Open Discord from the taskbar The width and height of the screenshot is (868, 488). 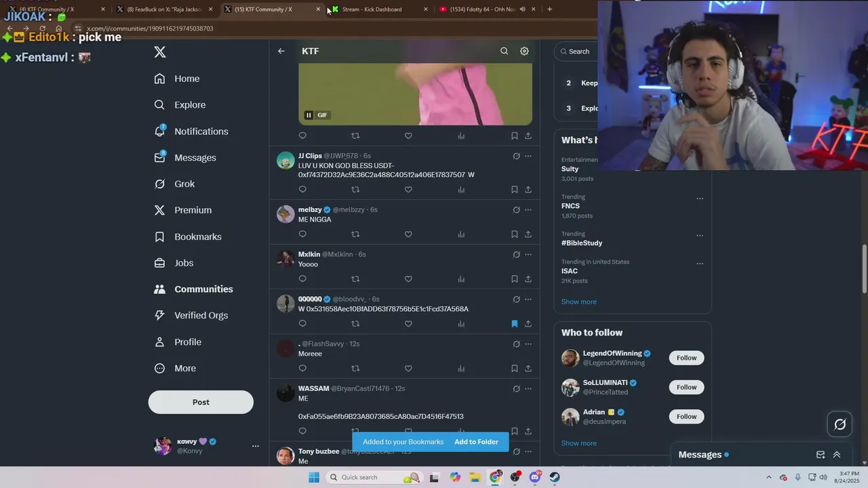click(534, 477)
